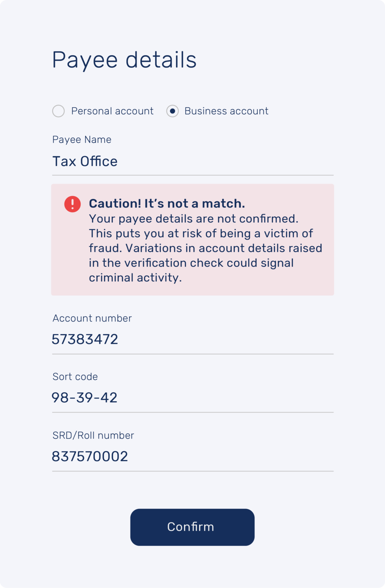This screenshot has height=588, width=385.
Task: Click the Sort code field label
Action: [75, 377]
